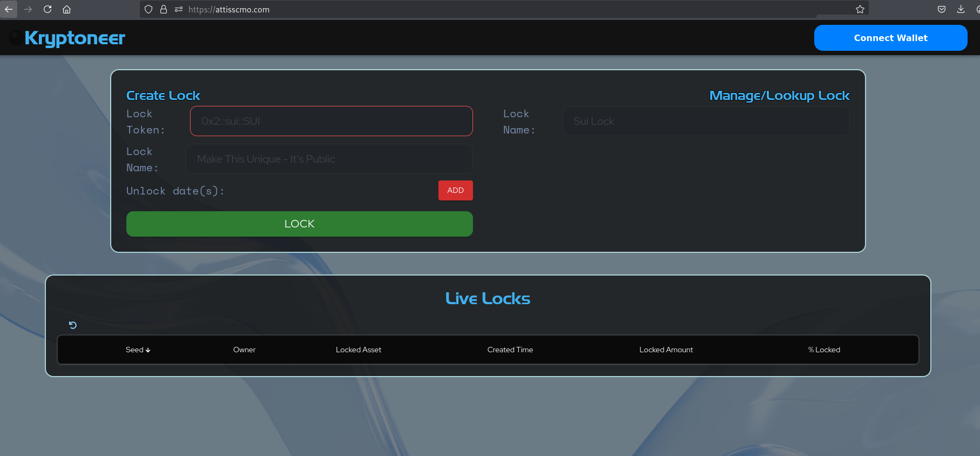Click the % Locked column header
This screenshot has height=456, width=980.
point(824,350)
